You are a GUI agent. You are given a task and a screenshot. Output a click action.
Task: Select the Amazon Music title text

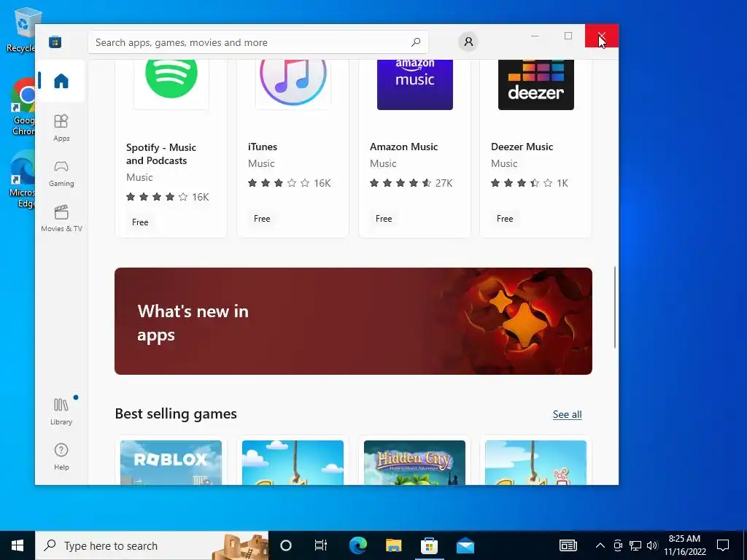point(403,147)
